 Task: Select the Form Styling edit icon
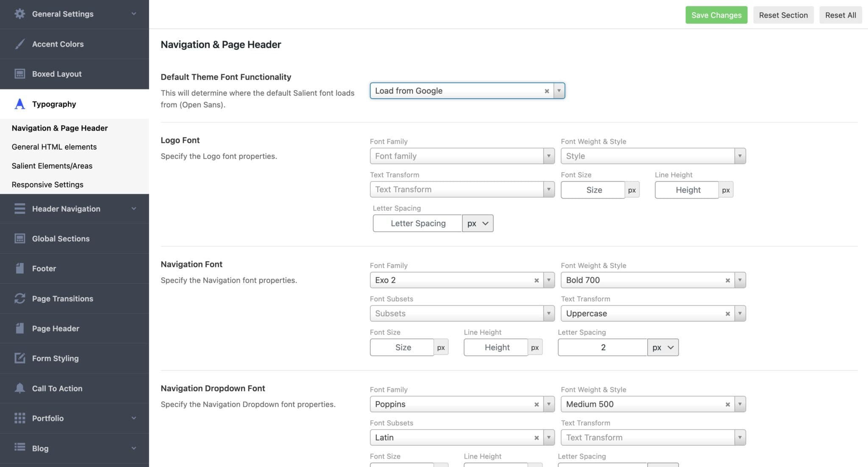click(19, 358)
